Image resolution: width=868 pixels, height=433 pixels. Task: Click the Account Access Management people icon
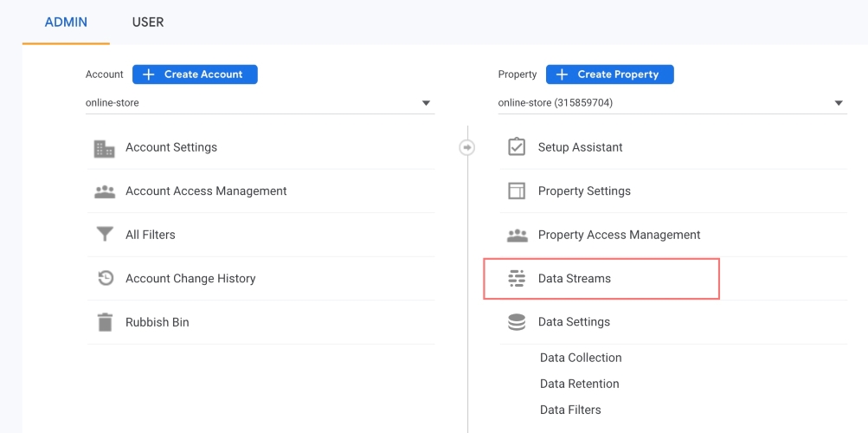pos(105,191)
